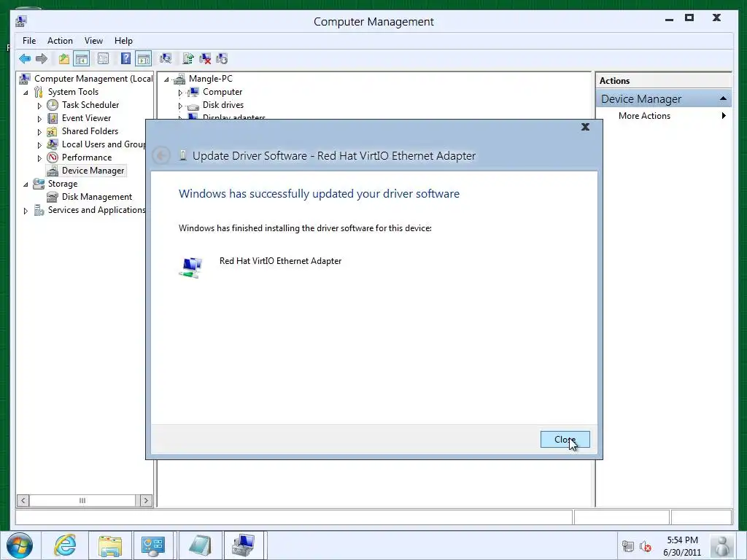This screenshot has width=747, height=560.
Task: Click the Storage node icon
Action: pos(39,184)
